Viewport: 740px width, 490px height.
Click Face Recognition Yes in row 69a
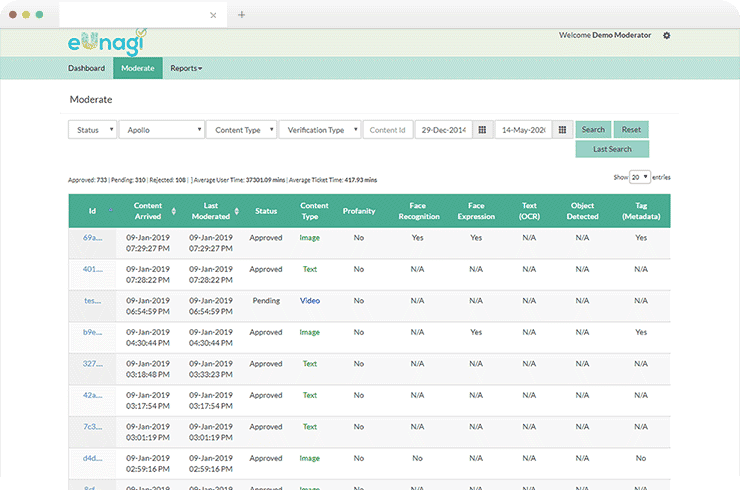click(x=417, y=238)
